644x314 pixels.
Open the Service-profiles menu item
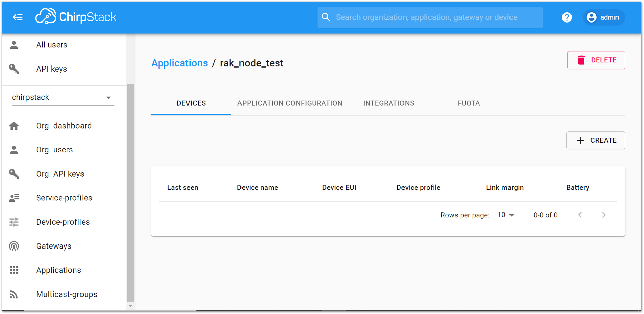64,198
